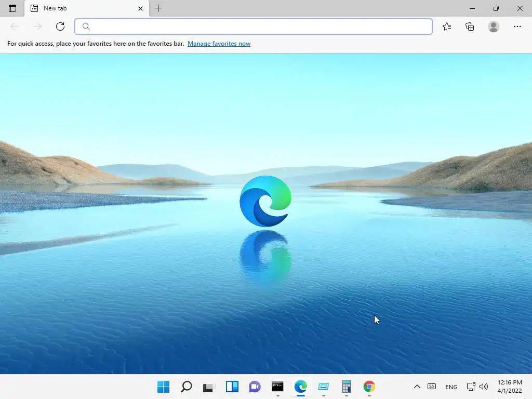Select the New tab tab

[x=87, y=8]
